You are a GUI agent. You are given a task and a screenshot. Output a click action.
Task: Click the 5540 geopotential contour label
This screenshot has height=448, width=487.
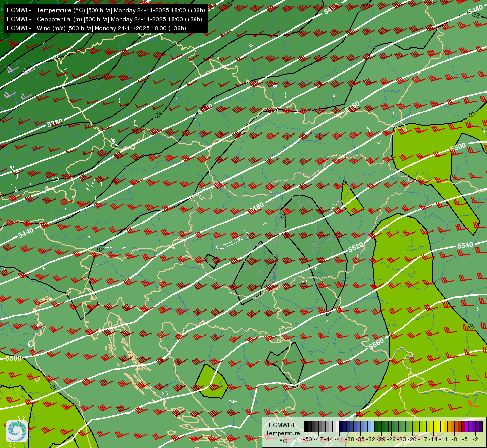(465, 245)
